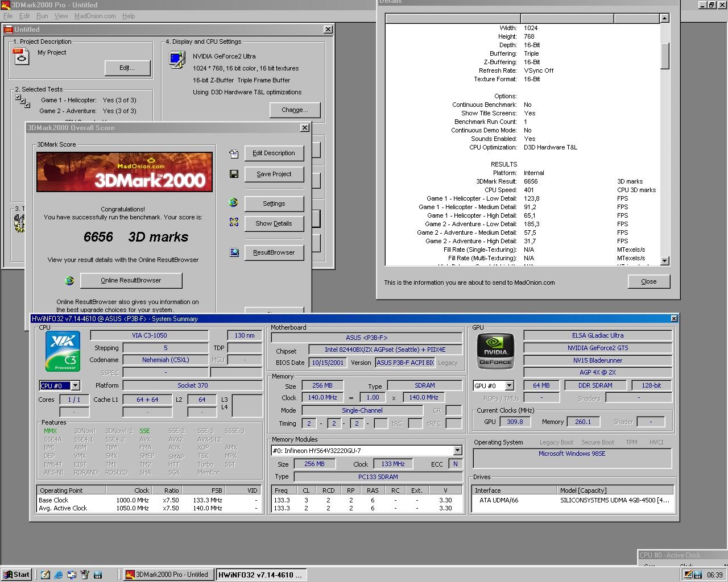The image size is (728, 582).
Task: Click the Display and CPU Settings monitor icon
Action: [x=177, y=60]
